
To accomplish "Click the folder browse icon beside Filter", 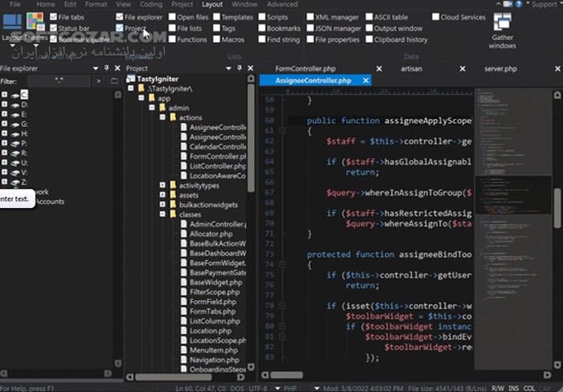I will (114, 81).
